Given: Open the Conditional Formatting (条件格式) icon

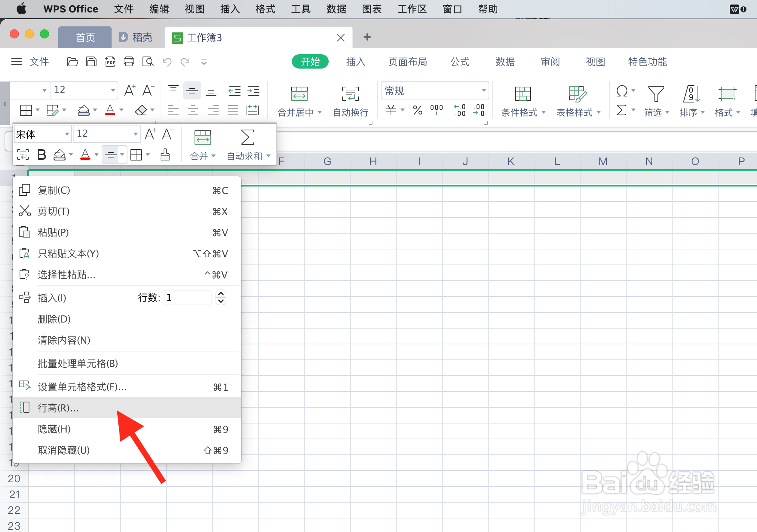Looking at the screenshot, I should point(523,94).
